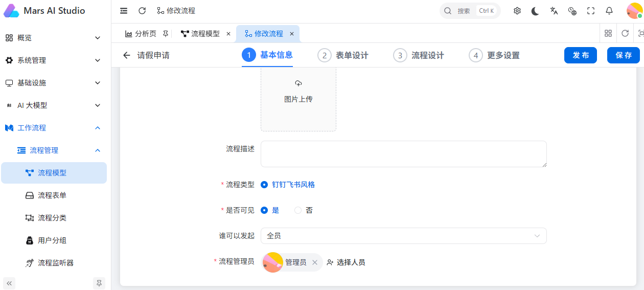Open 流程表单 in sidebar
Viewport: 644px width, 290px height.
tap(54, 195)
